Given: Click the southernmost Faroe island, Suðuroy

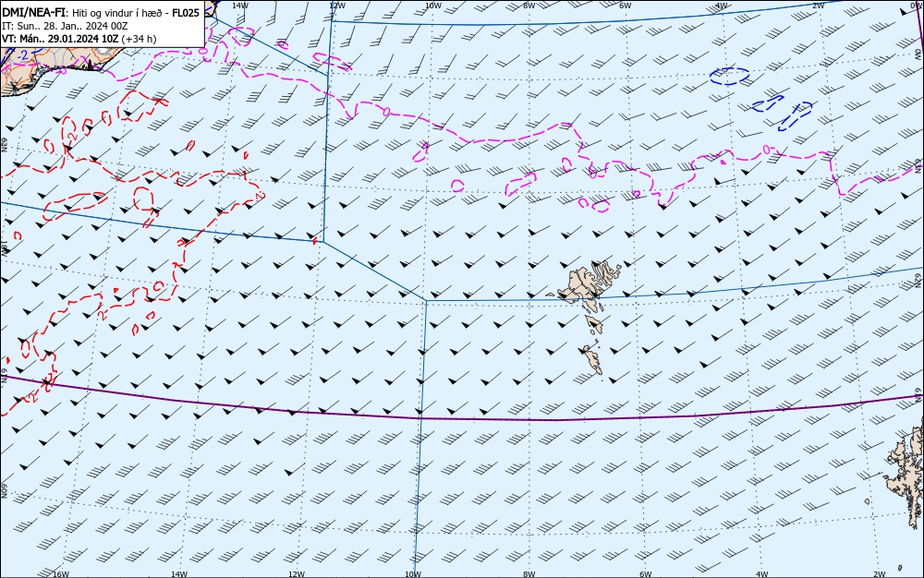Looking at the screenshot, I should [x=593, y=359].
